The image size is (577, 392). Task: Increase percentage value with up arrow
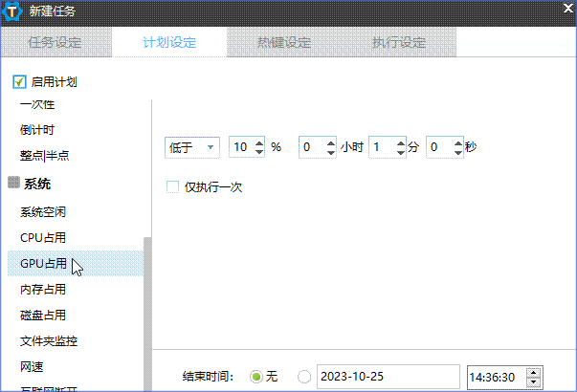click(x=259, y=143)
